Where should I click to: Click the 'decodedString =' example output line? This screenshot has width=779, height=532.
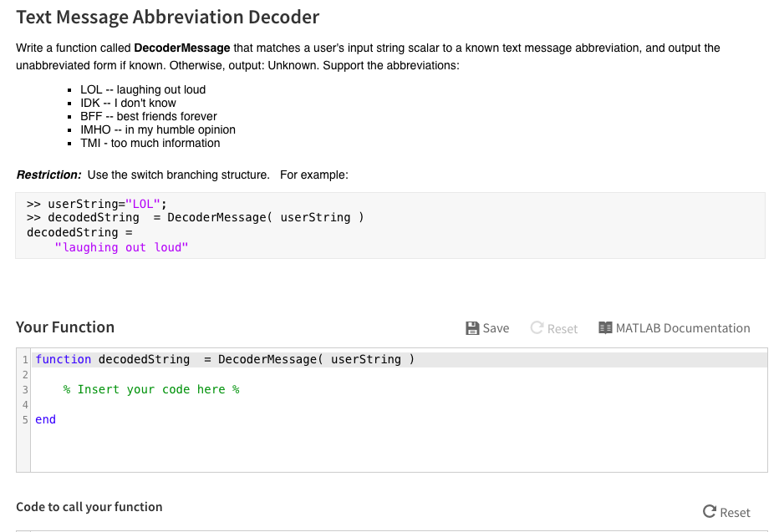[79, 233]
